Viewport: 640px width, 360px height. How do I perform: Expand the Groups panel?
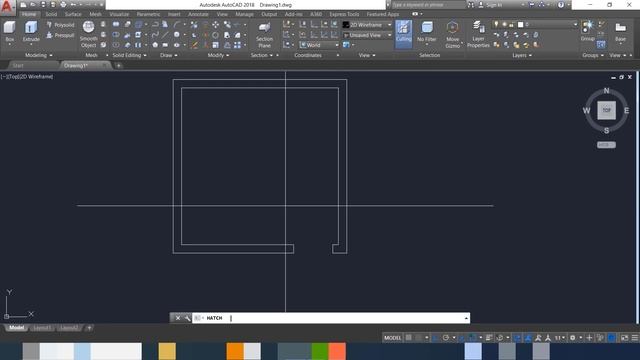click(593, 55)
